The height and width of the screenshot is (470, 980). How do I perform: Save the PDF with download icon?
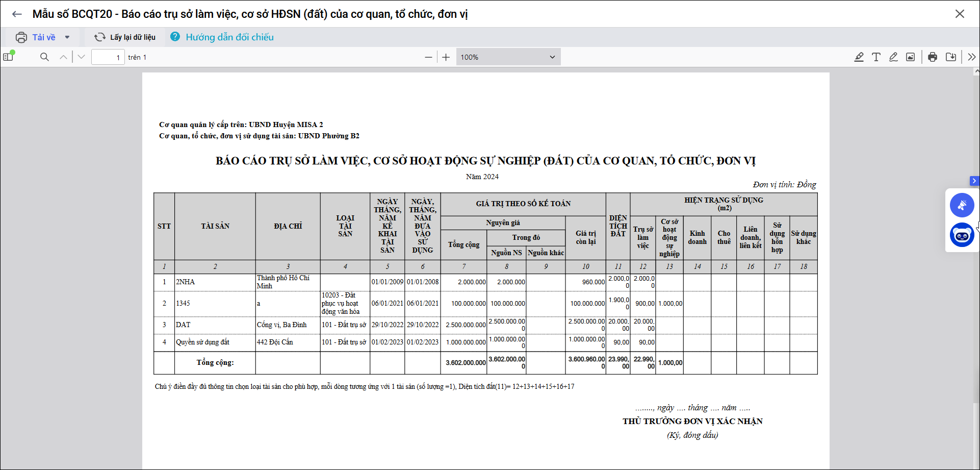pyautogui.click(x=951, y=57)
